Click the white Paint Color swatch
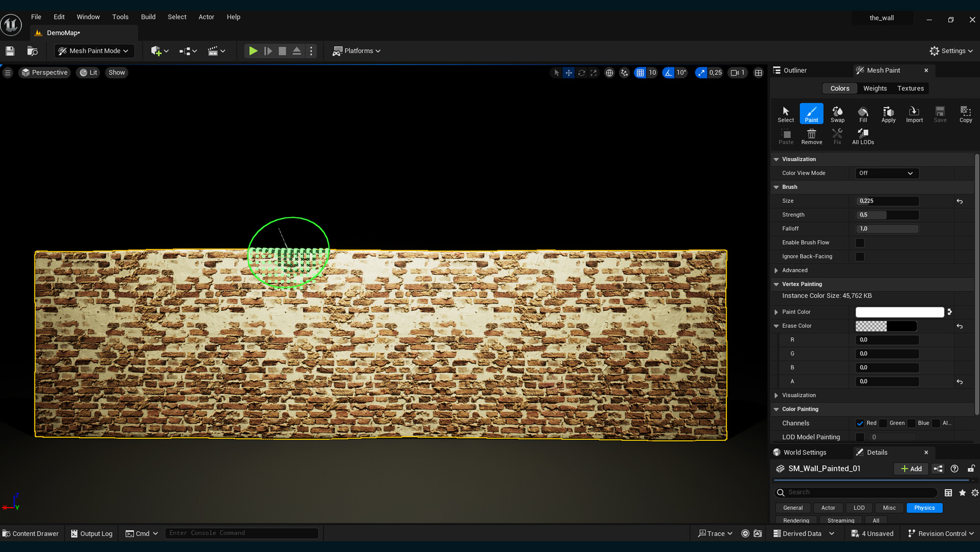 (899, 312)
